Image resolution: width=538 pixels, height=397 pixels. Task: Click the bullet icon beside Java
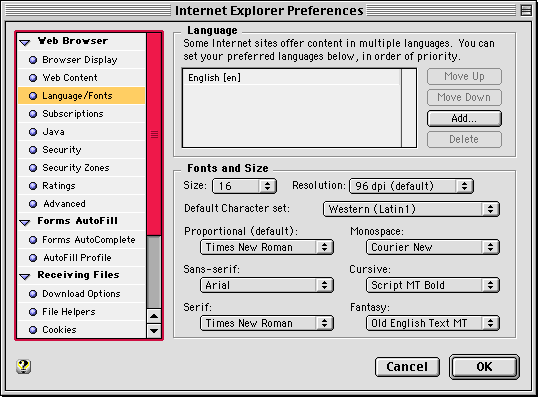[x=33, y=132]
